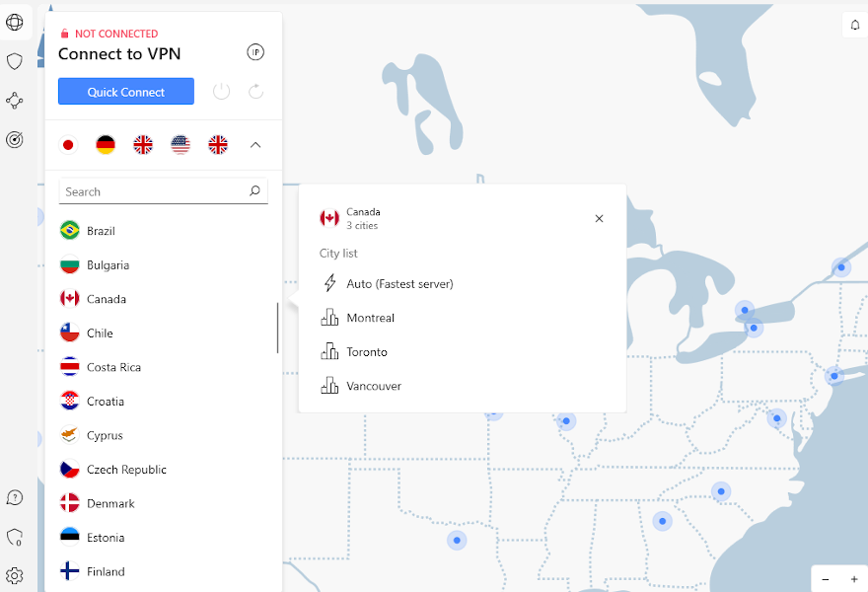868x592 pixels.
Task: Select Costa Rica in country list
Action: 113,367
